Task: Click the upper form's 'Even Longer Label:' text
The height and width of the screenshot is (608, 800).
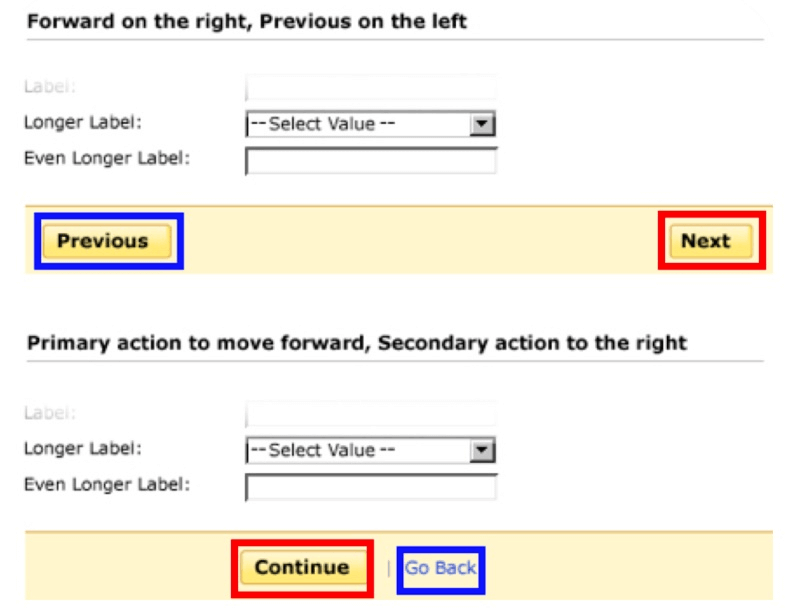Action: point(106,157)
